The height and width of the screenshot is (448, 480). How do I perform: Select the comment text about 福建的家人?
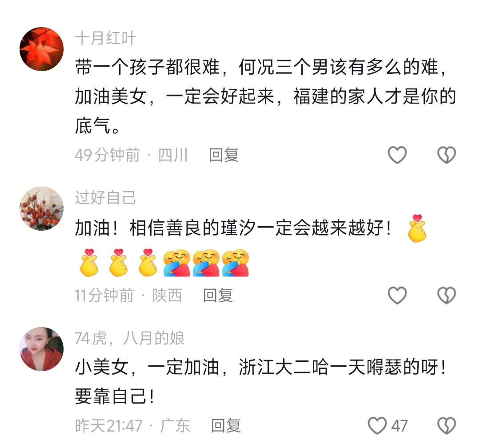(266, 96)
